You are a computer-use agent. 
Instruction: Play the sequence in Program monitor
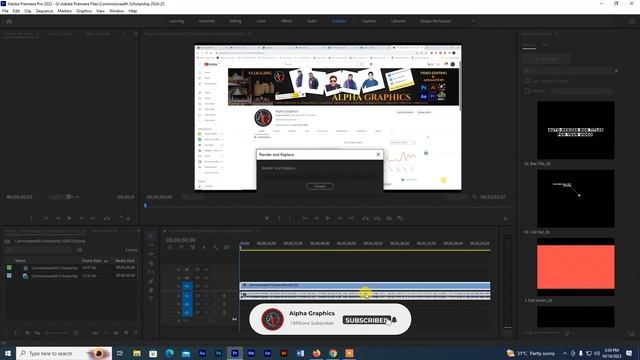pos(328,218)
